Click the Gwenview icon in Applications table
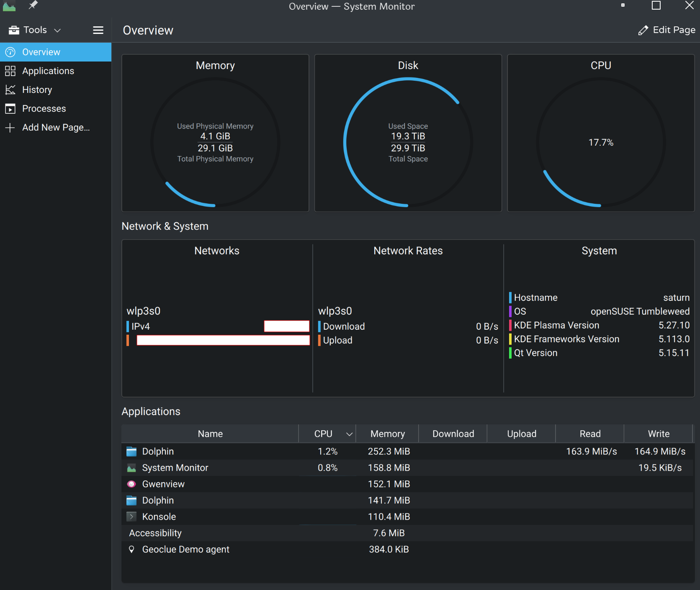This screenshot has height=590, width=700. point(131,484)
